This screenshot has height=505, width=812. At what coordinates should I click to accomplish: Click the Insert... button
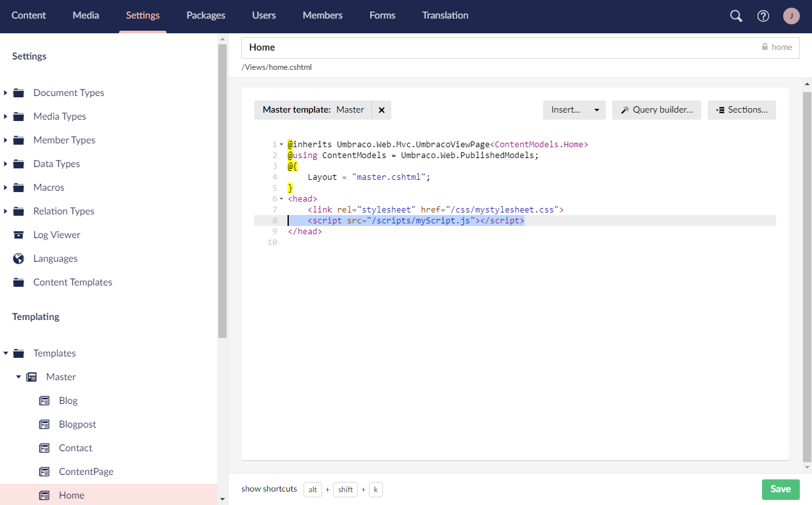pos(566,110)
